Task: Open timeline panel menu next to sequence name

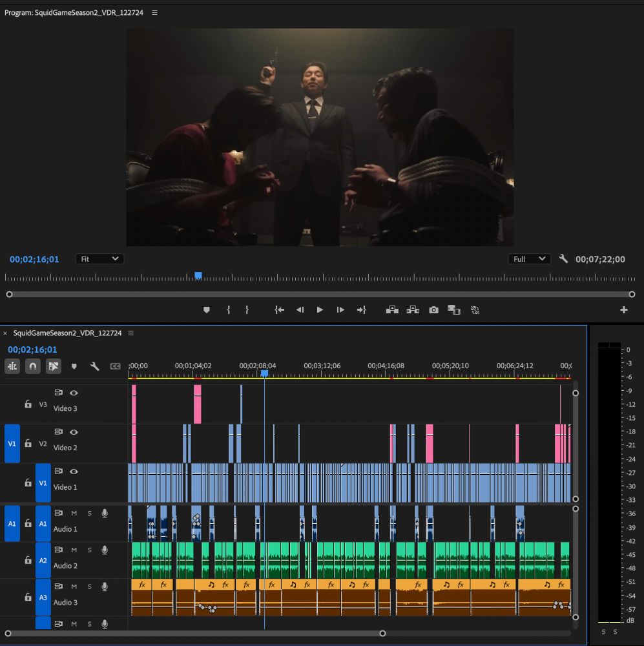Action: (130, 333)
